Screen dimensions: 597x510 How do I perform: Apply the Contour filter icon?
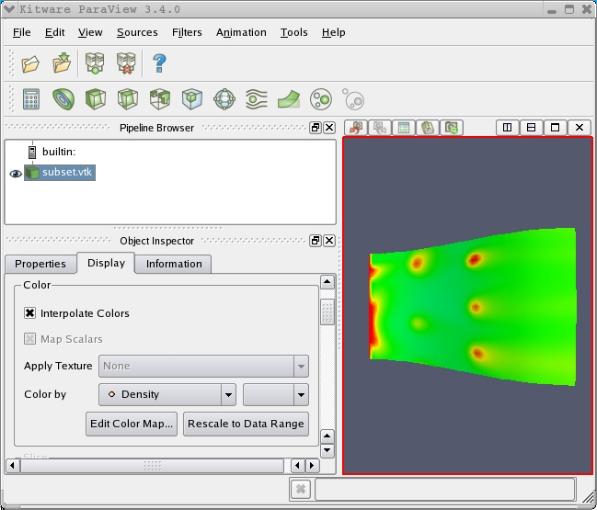pos(63,99)
